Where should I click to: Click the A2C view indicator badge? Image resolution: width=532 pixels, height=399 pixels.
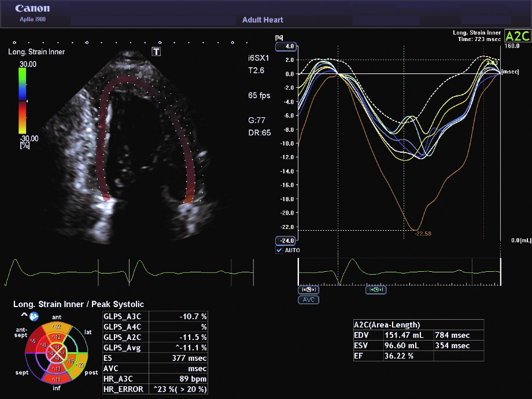(517, 36)
